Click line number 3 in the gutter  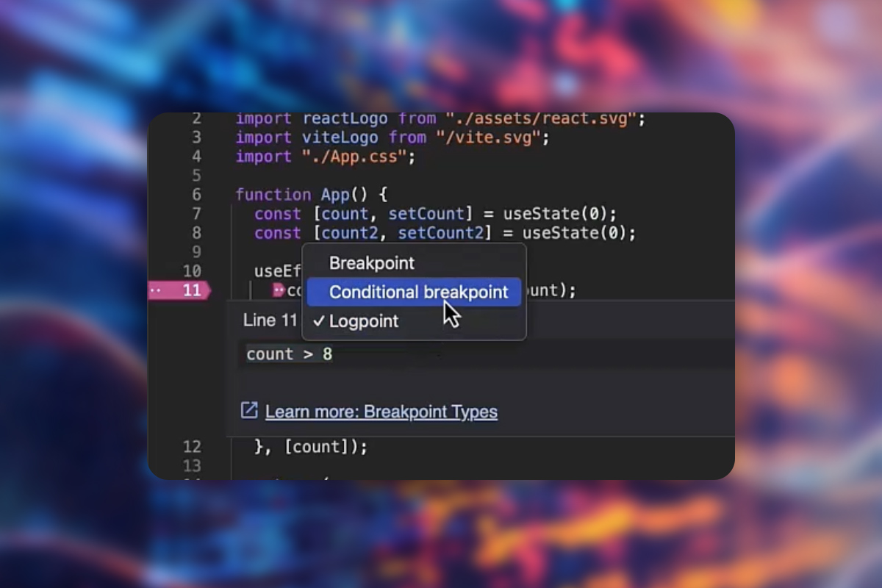click(196, 137)
